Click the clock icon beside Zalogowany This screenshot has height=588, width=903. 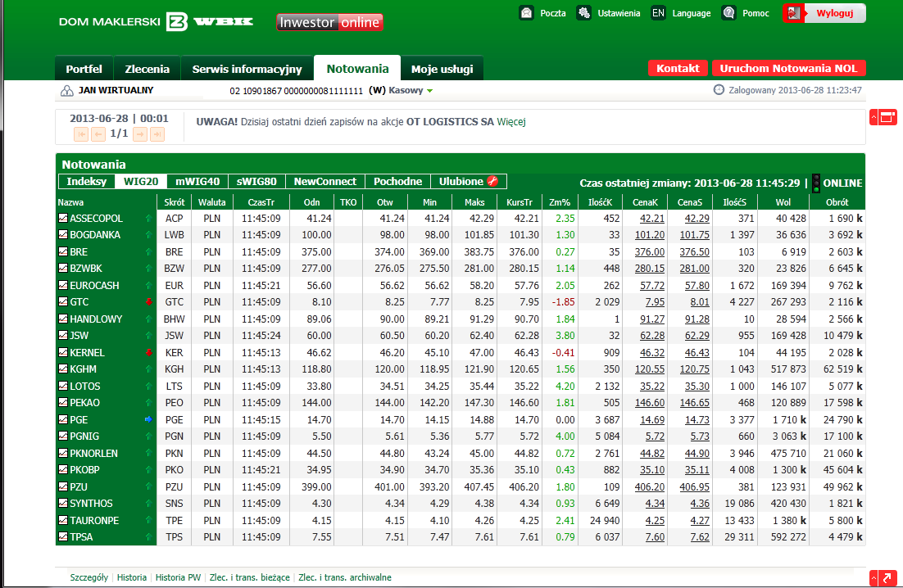[x=719, y=90]
